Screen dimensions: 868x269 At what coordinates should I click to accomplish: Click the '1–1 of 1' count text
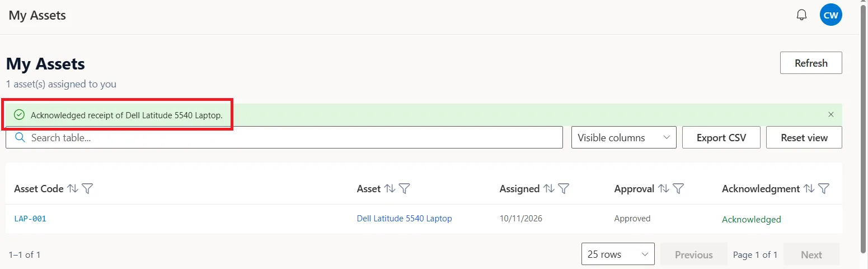[25, 254]
